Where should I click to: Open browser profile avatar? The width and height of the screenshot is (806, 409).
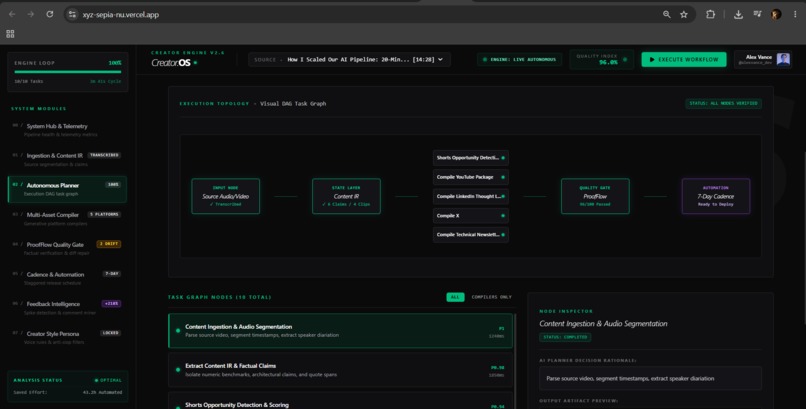tap(776, 14)
